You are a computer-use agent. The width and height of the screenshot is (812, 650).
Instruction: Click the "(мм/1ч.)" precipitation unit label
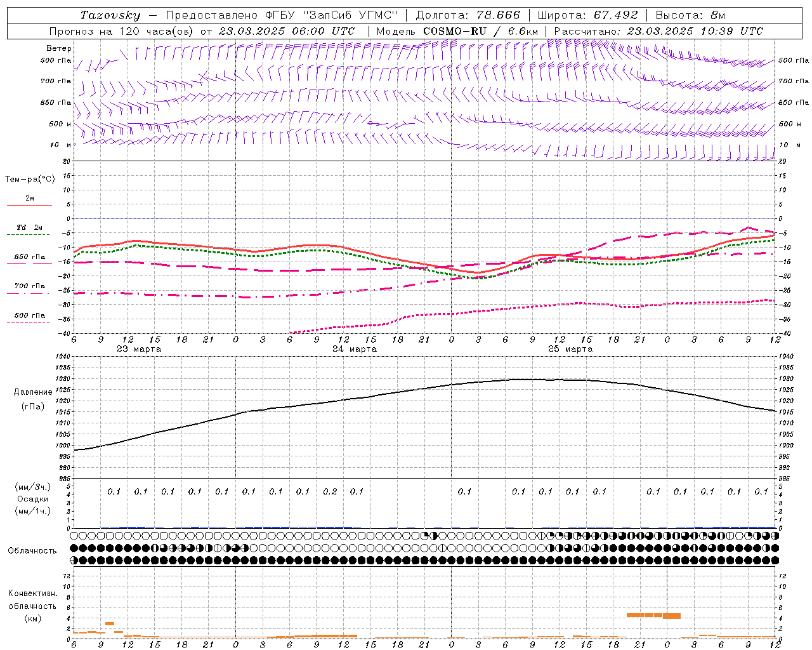click(x=33, y=511)
